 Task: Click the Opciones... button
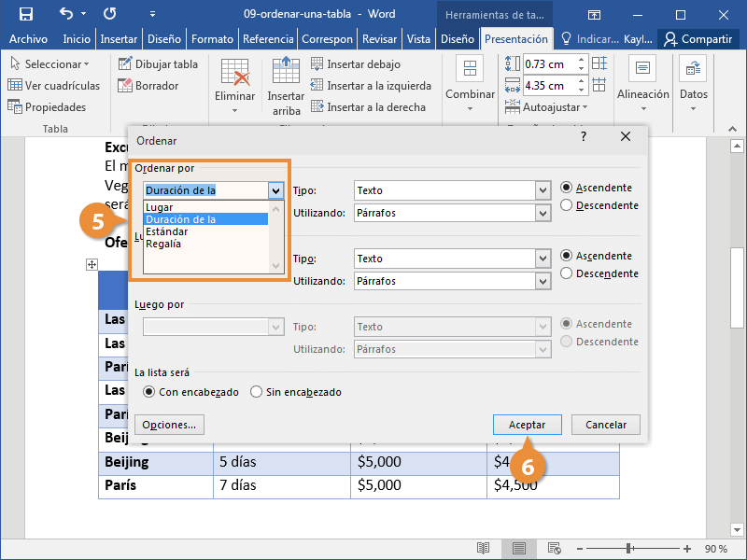pyautogui.click(x=169, y=425)
